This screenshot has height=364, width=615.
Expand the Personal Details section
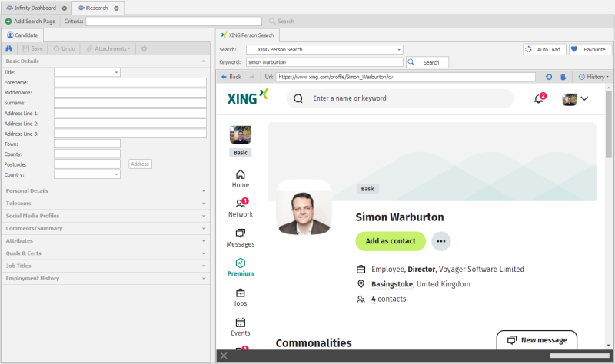tap(105, 190)
